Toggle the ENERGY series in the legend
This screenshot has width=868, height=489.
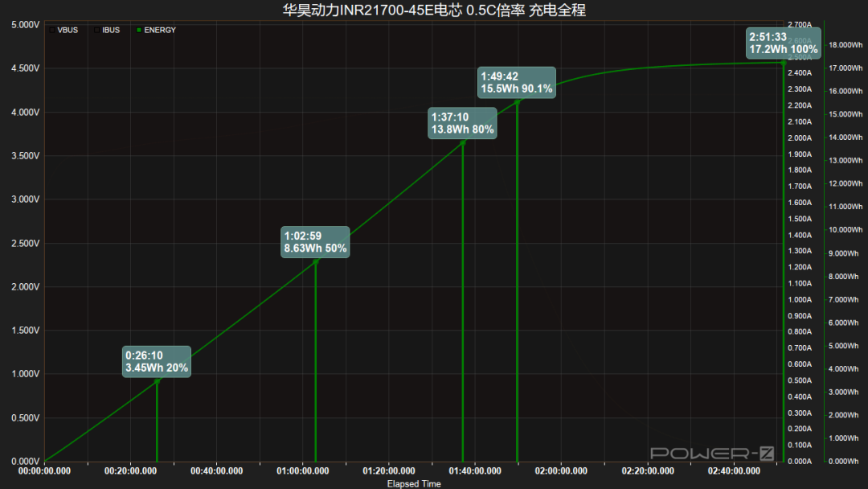point(156,30)
